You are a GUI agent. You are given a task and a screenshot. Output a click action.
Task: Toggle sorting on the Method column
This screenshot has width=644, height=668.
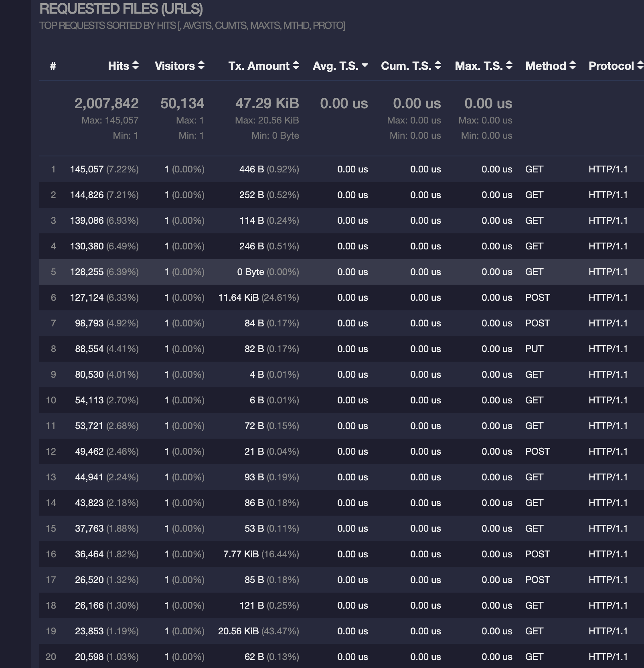click(x=573, y=66)
